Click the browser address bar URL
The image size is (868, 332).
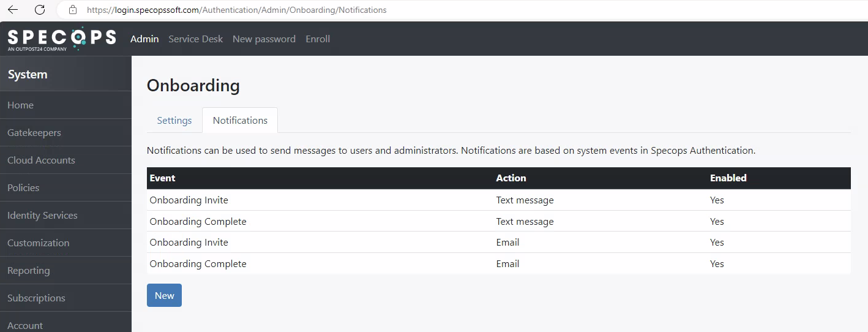236,10
